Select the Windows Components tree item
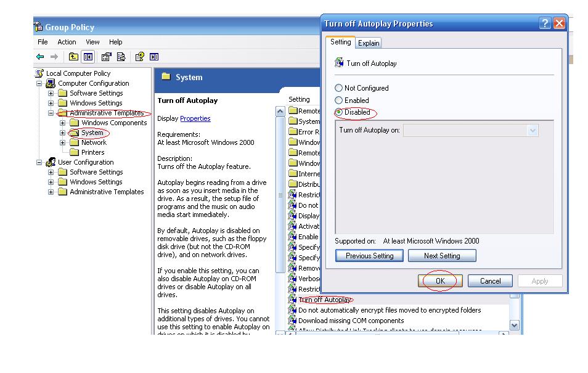This screenshot has height=373, width=588. (x=114, y=123)
